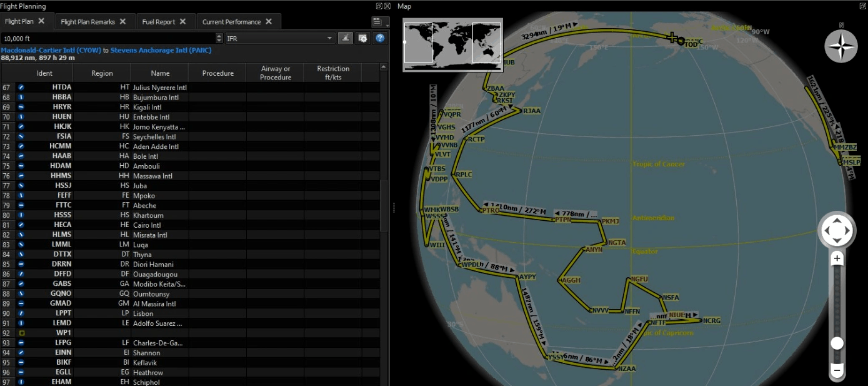The width and height of the screenshot is (868, 386).
Task: Click the map zoom slider handle
Action: 837,343
